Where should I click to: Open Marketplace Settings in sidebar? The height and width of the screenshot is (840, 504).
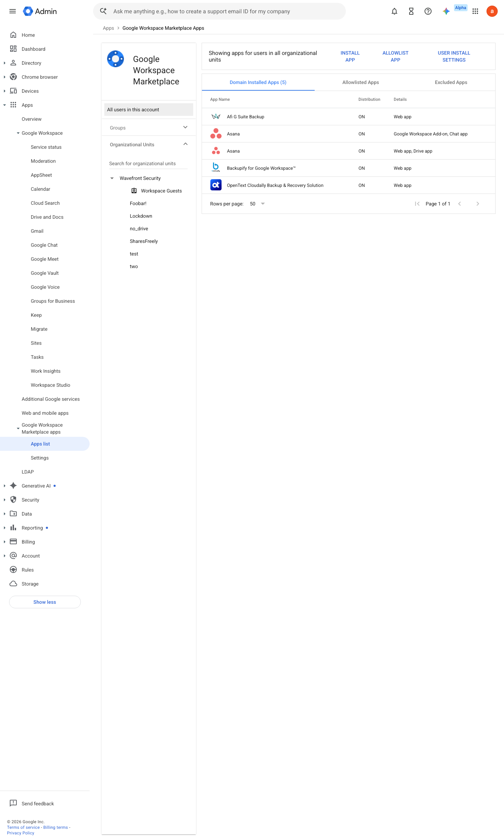(40, 458)
